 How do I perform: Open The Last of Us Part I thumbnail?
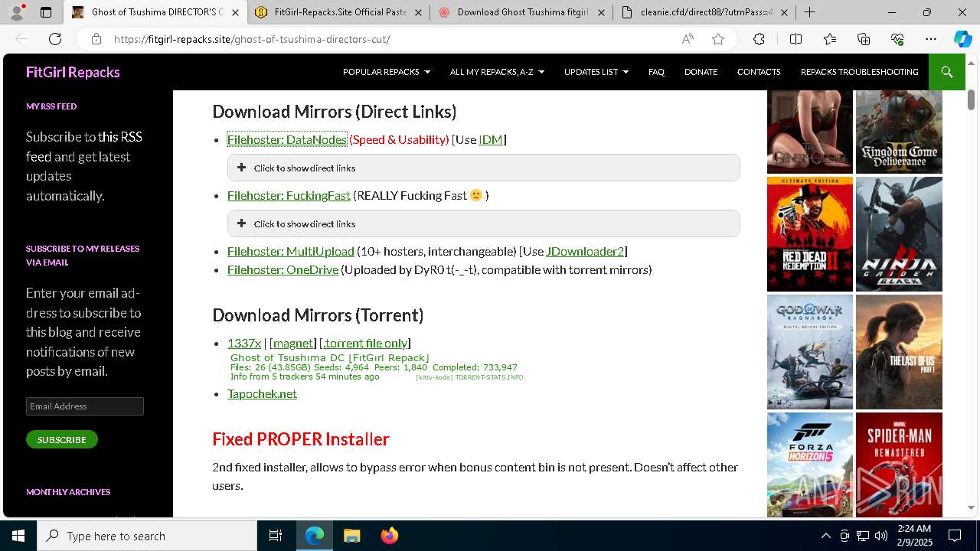(x=899, y=352)
